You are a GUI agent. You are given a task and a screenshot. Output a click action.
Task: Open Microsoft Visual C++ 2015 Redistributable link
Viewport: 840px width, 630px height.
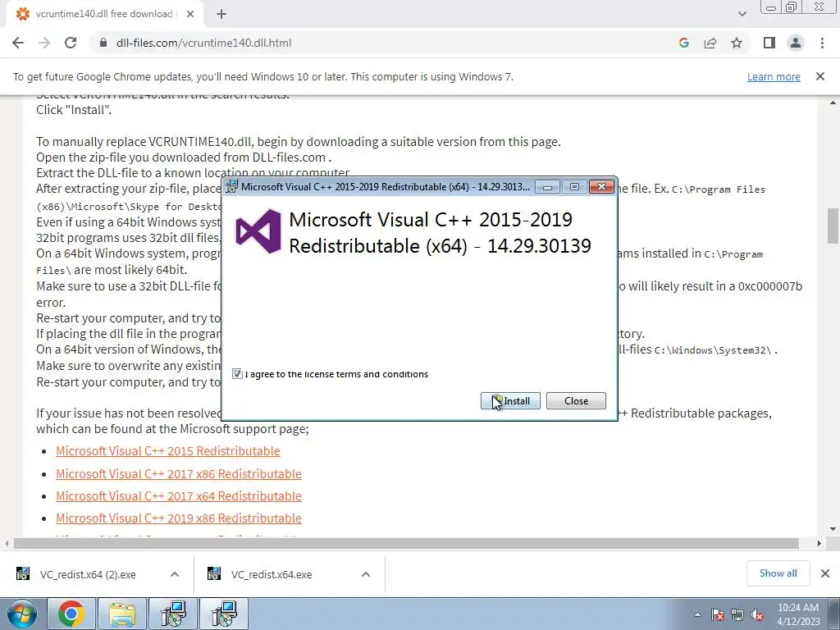click(167, 451)
